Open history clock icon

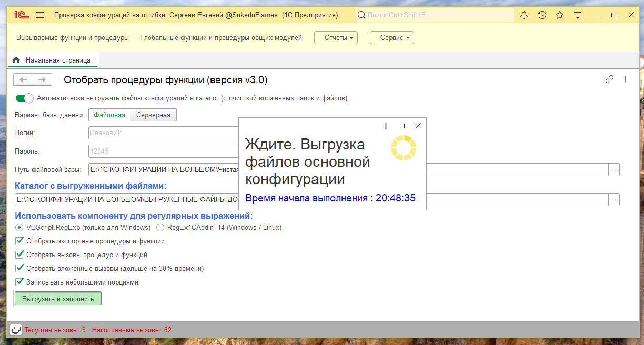542,15
